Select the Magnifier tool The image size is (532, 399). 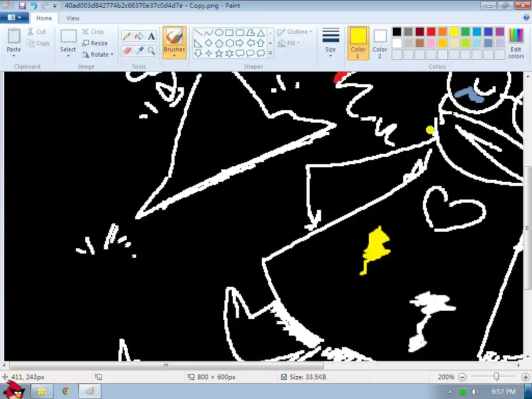click(x=151, y=51)
